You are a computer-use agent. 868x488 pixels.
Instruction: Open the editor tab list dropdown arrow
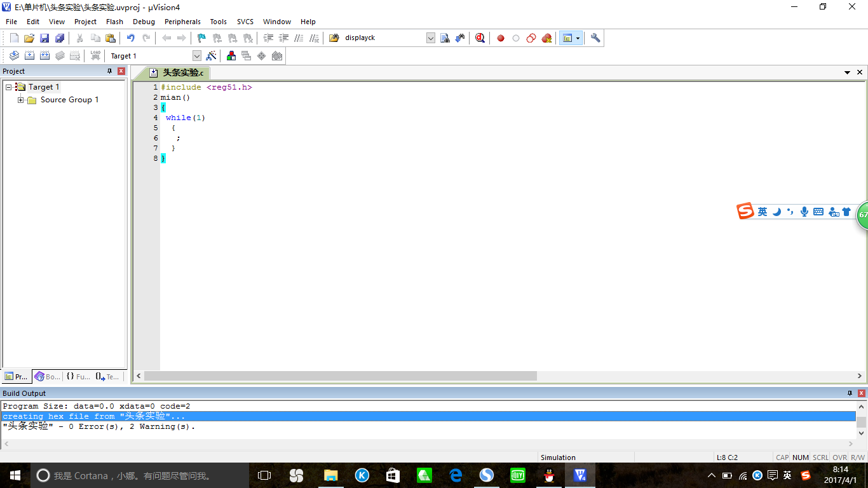click(848, 72)
